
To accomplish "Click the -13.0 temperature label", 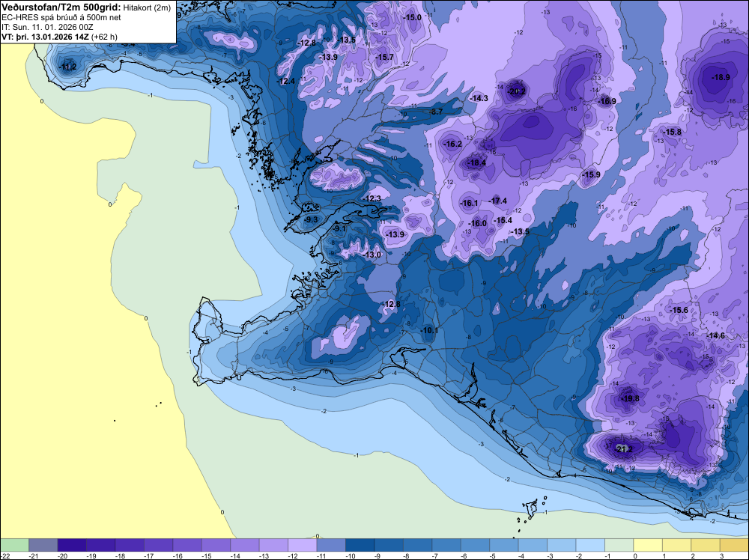I will point(372,255).
